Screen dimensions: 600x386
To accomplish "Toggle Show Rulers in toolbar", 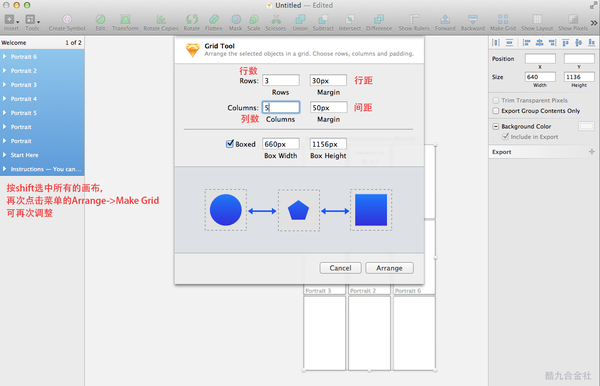I will (x=414, y=23).
